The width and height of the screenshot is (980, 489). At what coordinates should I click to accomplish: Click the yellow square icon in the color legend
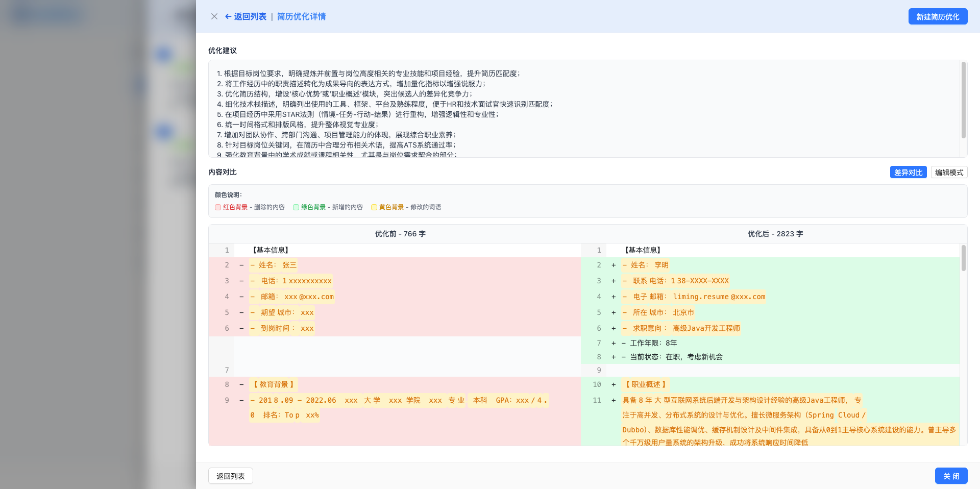(x=375, y=207)
